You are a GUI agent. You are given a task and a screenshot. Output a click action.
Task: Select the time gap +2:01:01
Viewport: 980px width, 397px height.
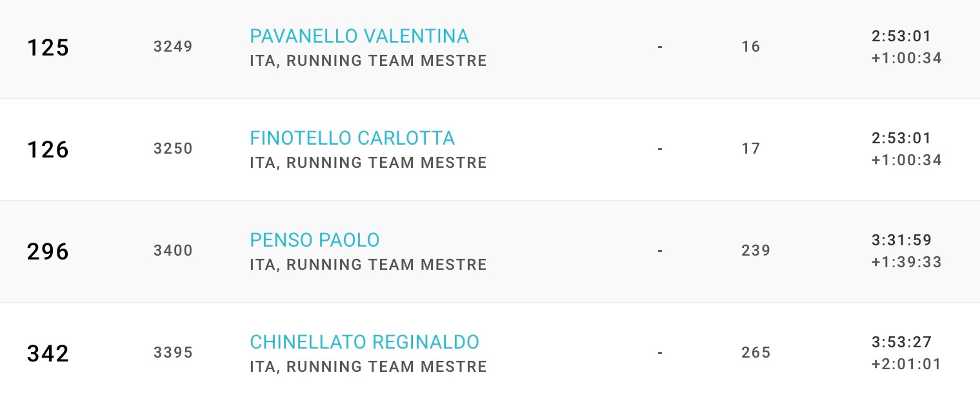[906, 364]
